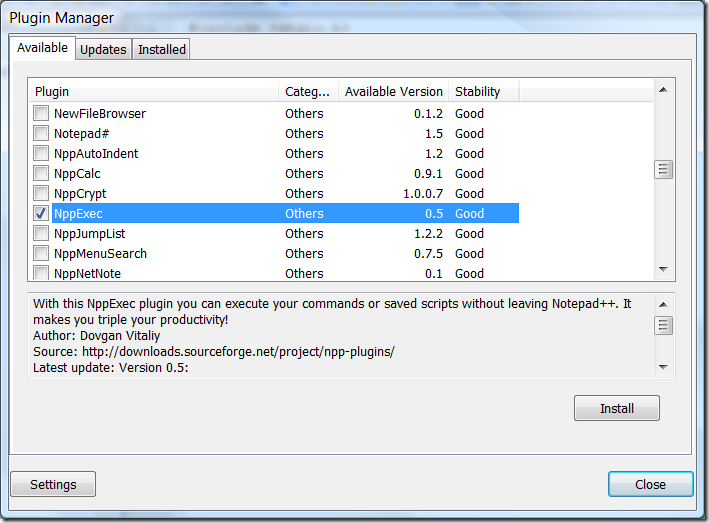Check the NppCrypt plugin checkbox
This screenshot has width=709, height=523.
(41, 193)
